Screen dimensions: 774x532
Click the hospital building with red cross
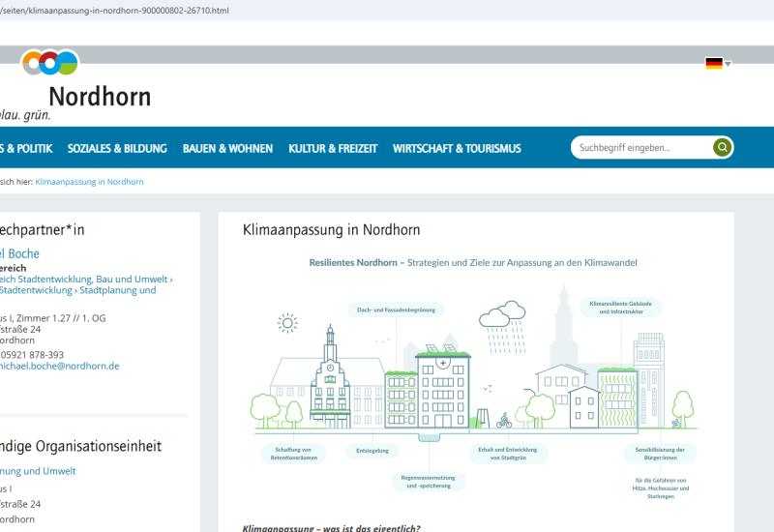(442, 387)
